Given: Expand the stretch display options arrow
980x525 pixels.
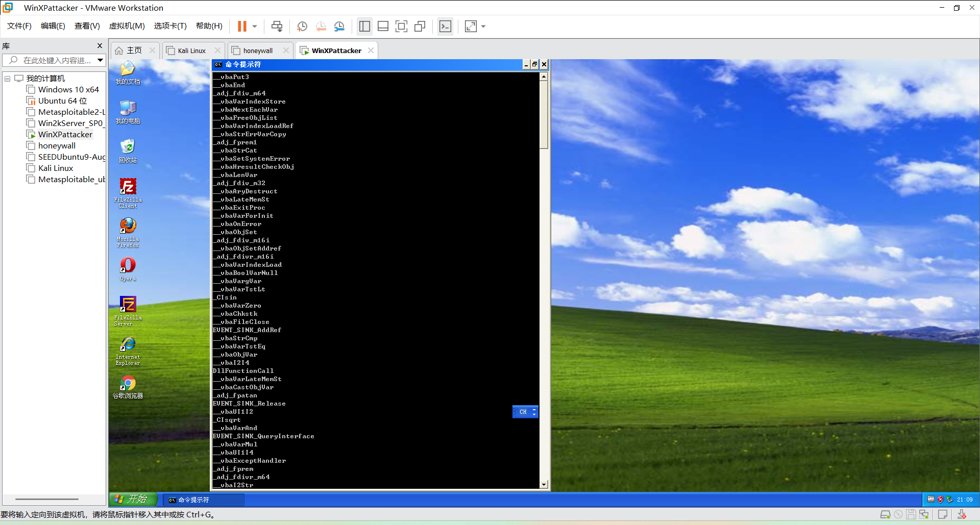Looking at the screenshot, I should tap(483, 26).
